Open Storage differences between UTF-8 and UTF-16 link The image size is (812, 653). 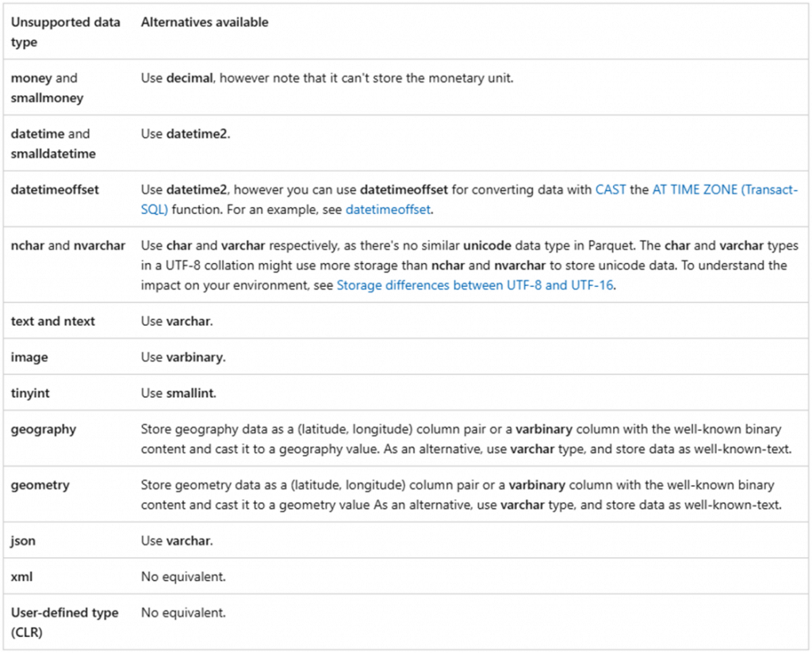(x=476, y=285)
